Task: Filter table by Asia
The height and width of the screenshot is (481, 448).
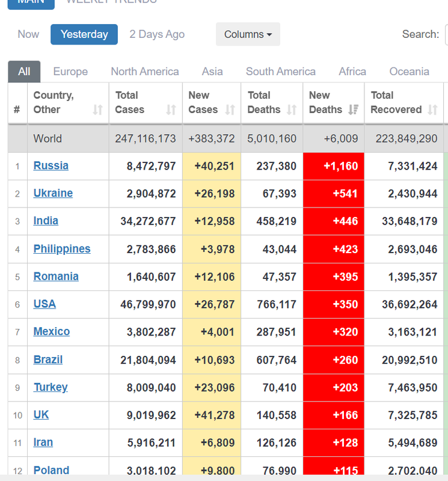Action: [x=212, y=72]
